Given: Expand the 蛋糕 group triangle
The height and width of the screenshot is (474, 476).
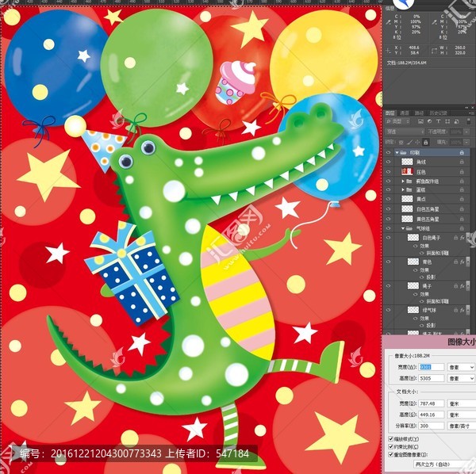Looking at the screenshot, I should [x=403, y=190].
